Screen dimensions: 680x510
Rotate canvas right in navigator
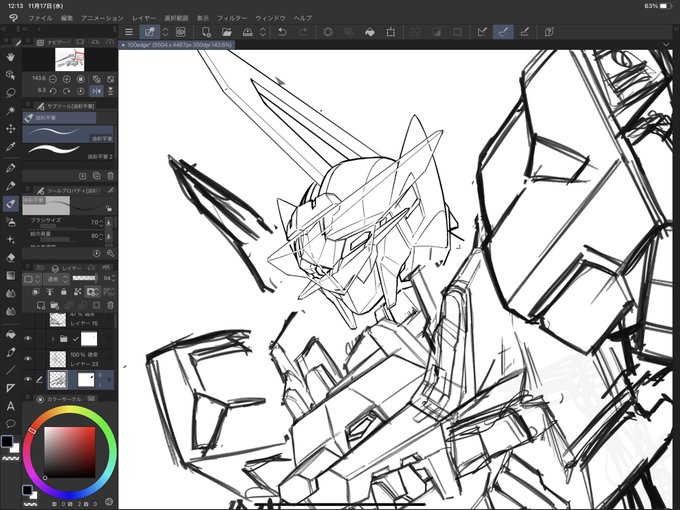pos(66,91)
